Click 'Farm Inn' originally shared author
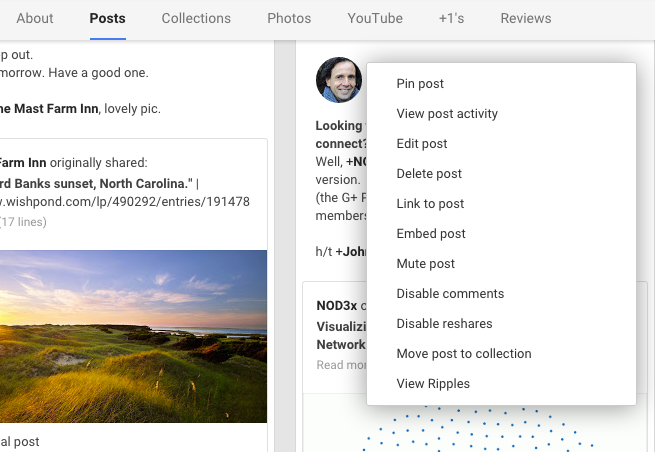Viewport: 655px width, 452px height. [23, 163]
